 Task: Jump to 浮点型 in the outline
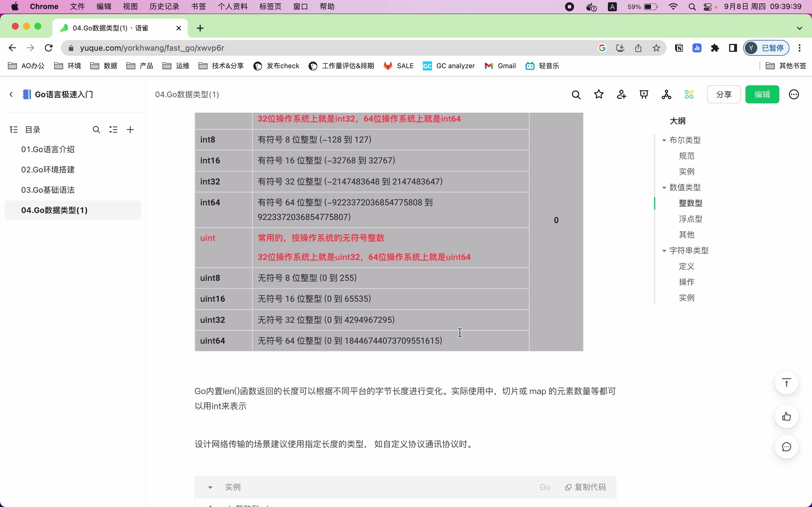click(690, 219)
